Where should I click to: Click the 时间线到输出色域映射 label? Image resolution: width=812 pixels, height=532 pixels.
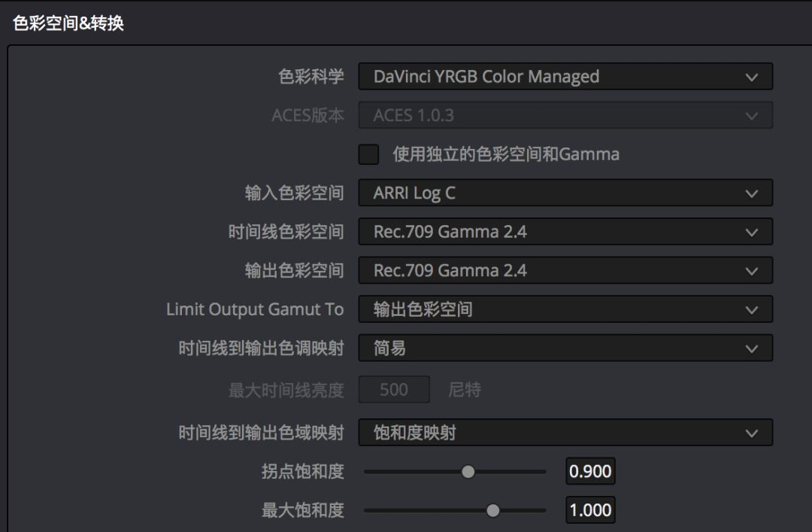point(262,433)
